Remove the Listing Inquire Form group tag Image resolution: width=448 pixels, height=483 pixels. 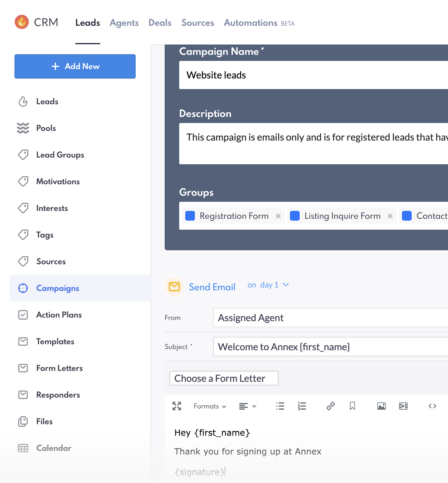(x=390, y=216)
